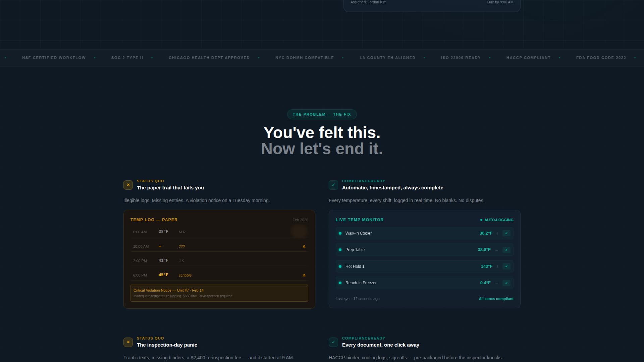The width and height of the screenshot is (644, 362).
Task: Click the 'M.R.' initials entry
Action: [182, 232]
